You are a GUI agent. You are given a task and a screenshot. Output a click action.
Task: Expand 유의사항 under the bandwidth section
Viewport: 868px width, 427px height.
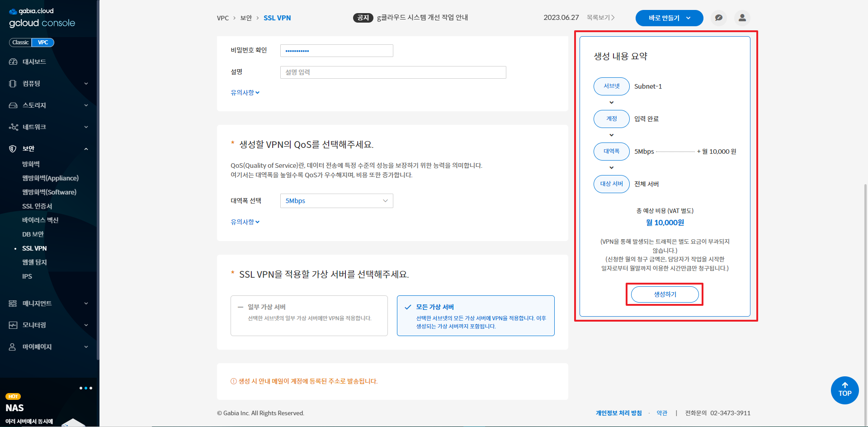245,222
